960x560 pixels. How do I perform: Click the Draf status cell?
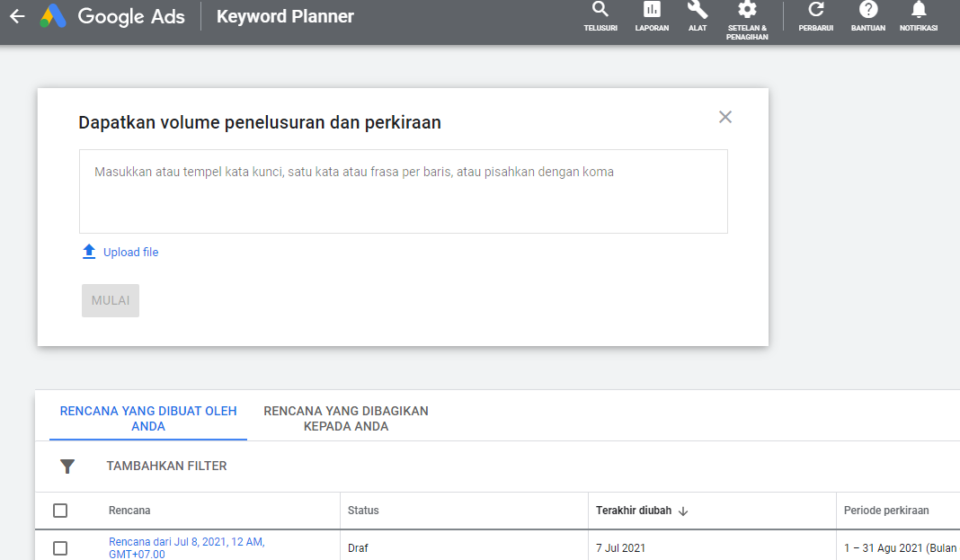(x=358, y=548)
